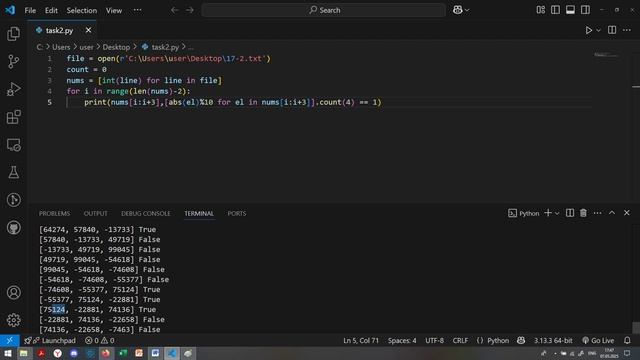Open the Run file dropdown arrow

point(598,30)
